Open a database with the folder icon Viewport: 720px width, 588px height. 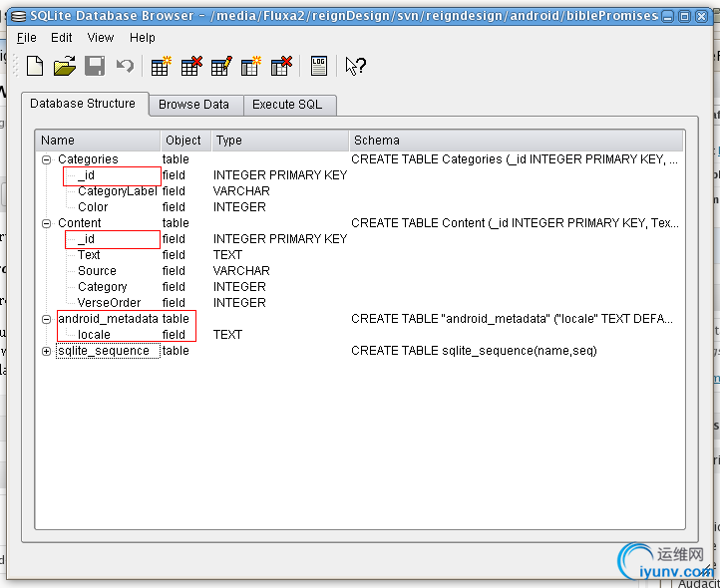pyautogui.click(x=65, y=66)
